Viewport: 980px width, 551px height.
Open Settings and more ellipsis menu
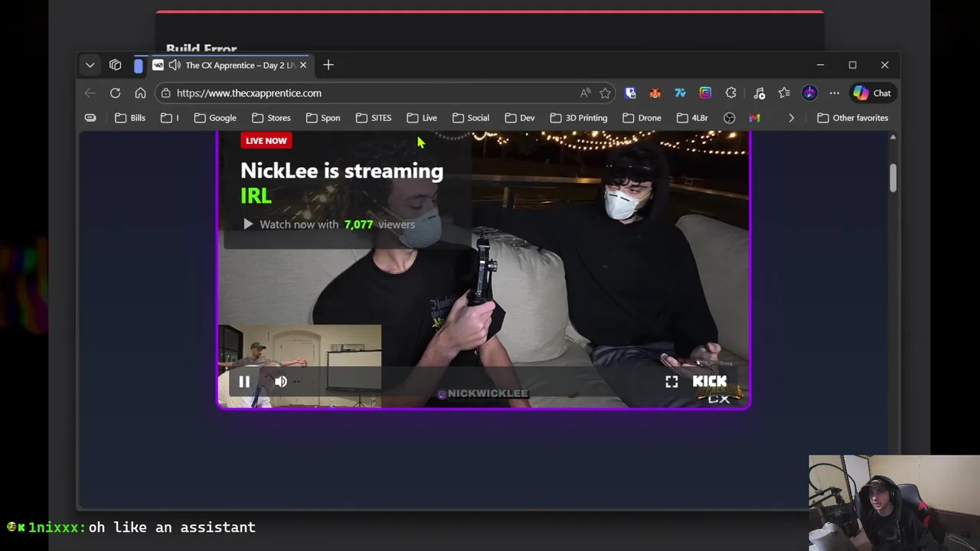(835, 93)
